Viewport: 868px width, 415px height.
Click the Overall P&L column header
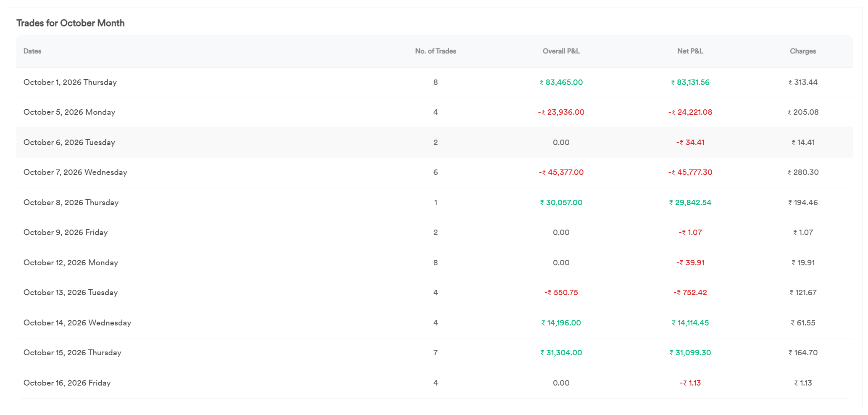tap(561, 51)
